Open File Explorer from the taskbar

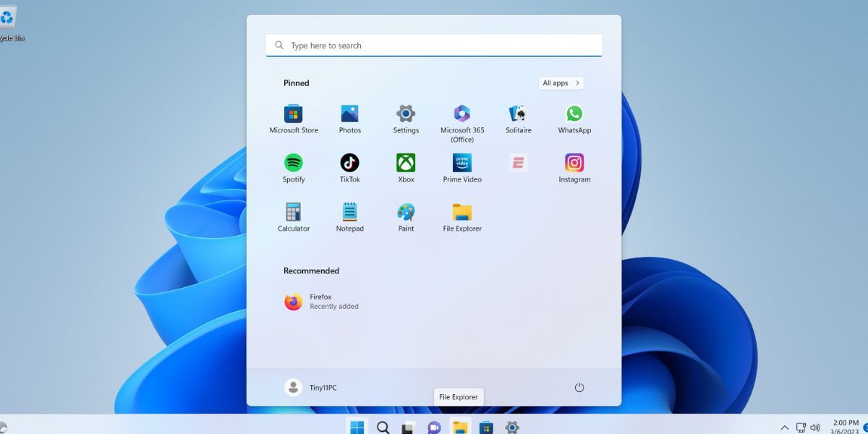(460, 427)
